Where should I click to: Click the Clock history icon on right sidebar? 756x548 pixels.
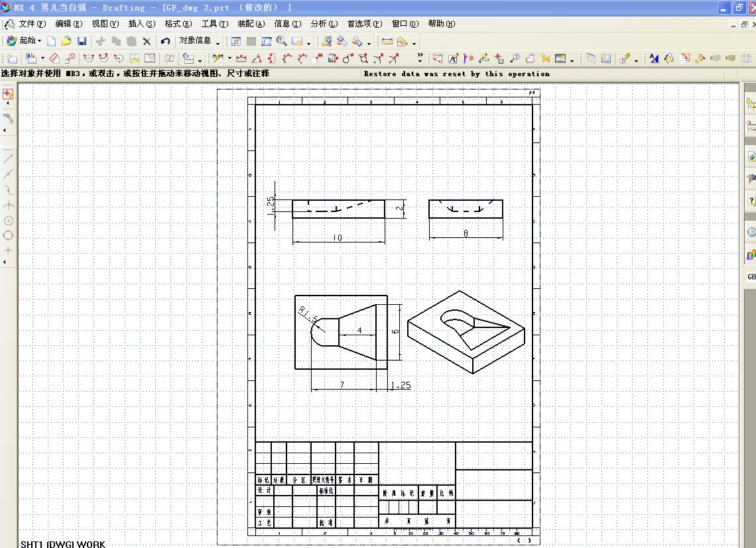751,233
